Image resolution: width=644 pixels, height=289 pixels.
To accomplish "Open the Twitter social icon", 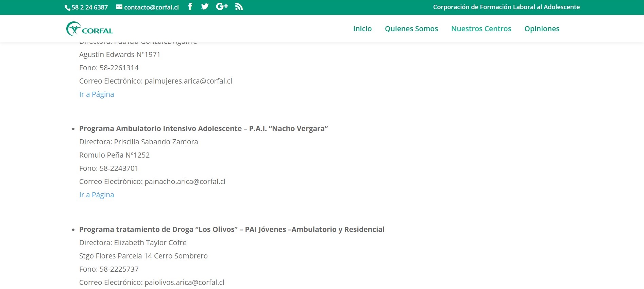I will tap(205, 7).
